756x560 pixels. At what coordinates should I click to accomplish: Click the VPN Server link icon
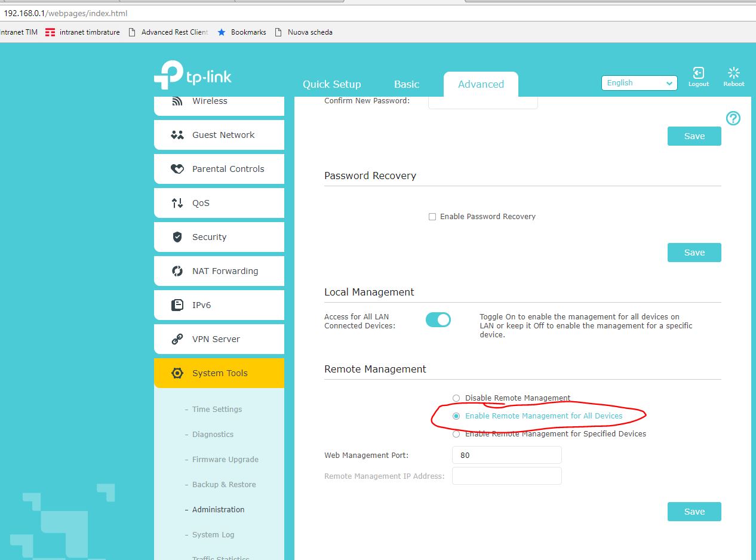pyautogui.click(x=177, y=339)
